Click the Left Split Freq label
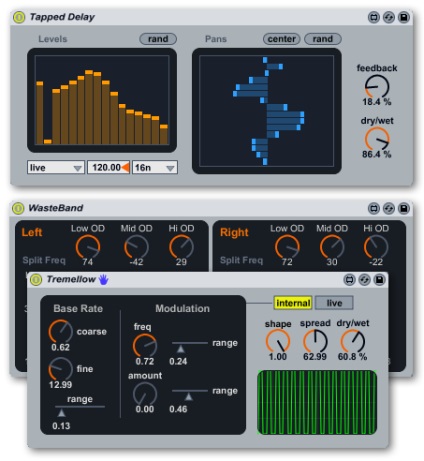The image size is (424, 461). click(44, 260)
